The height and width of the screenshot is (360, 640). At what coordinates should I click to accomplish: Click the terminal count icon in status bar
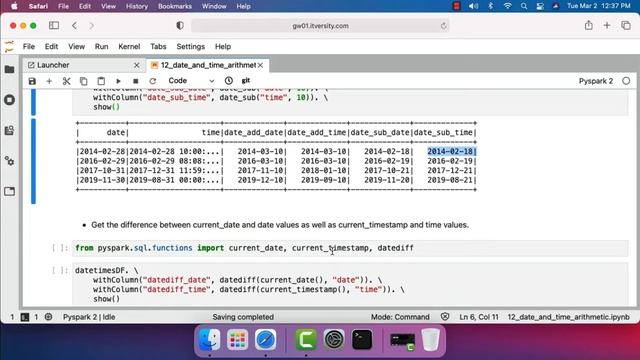[x=25, y=317]
